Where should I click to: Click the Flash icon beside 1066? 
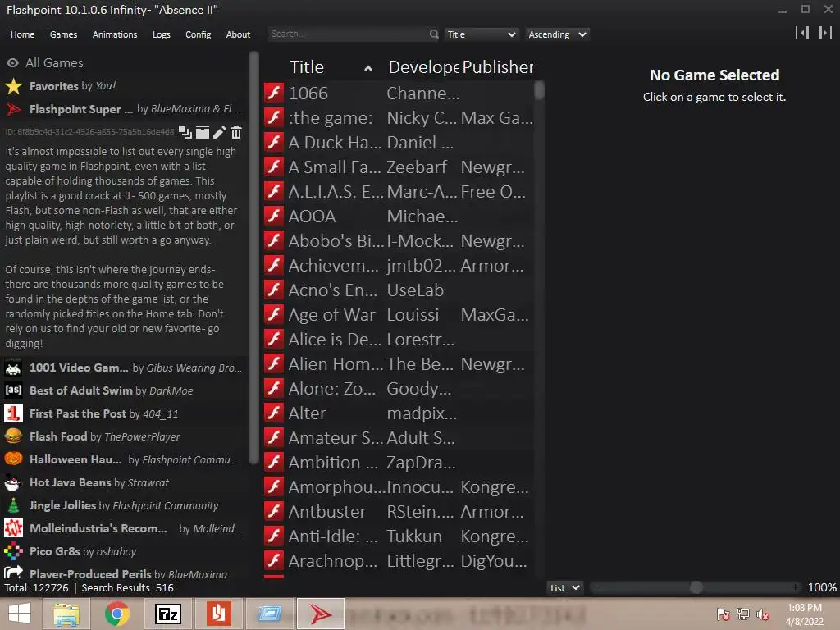tap(274, 93)
